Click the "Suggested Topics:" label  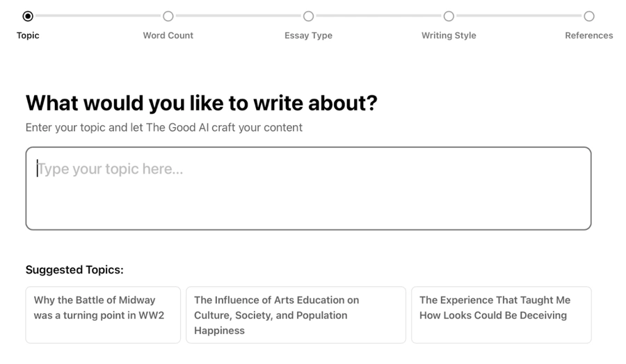(x=74, y=270)
